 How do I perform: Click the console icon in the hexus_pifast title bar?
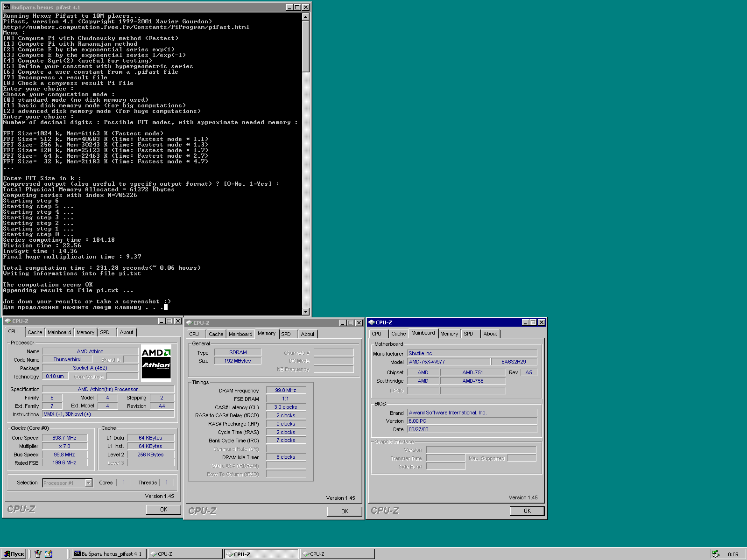point(7,7)
